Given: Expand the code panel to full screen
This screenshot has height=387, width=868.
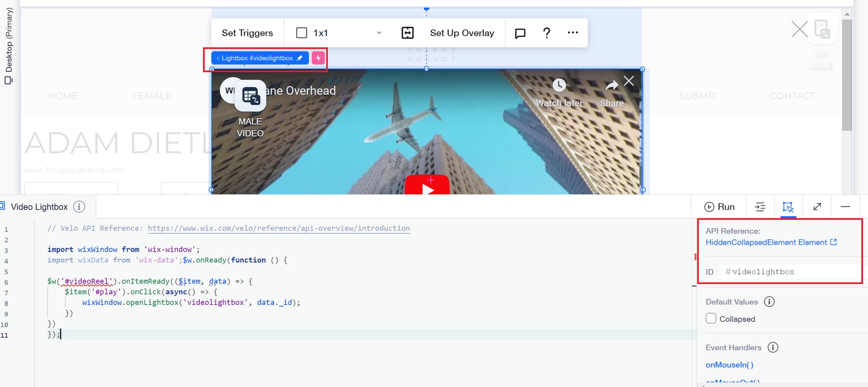Looking at the screenshot, I should 817,207.
